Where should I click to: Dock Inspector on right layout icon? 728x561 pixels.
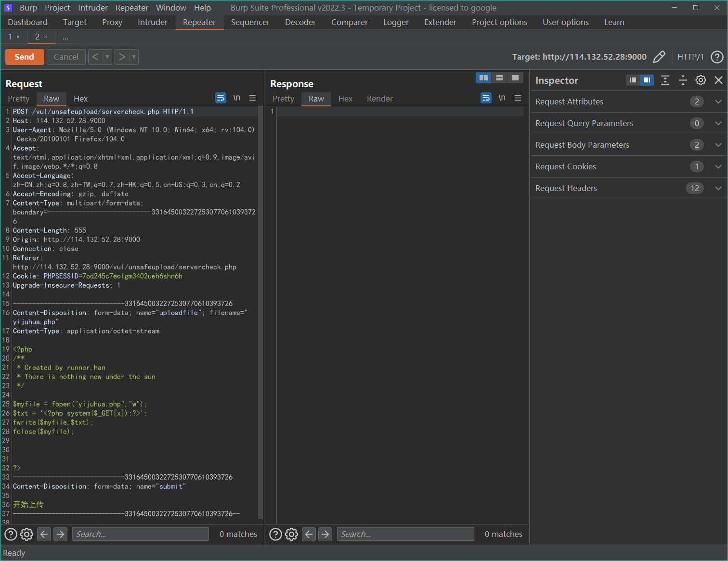click(x=647, y=80)
